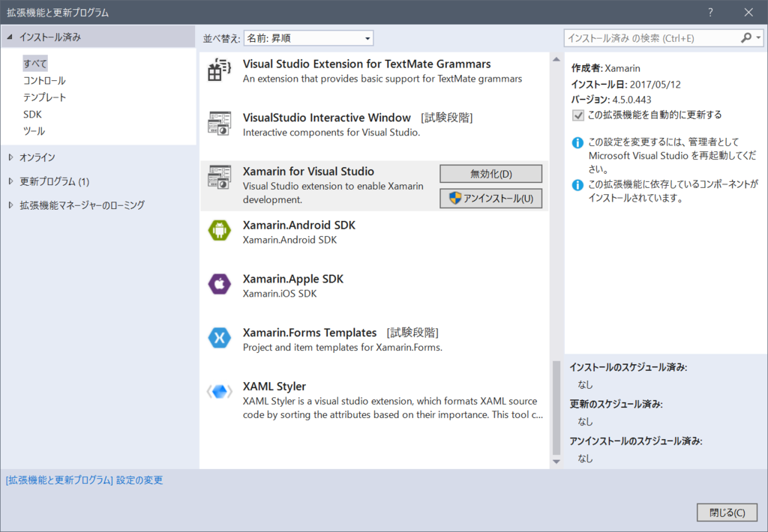
Task: Click the list scroll up arrow
Action: click(556, 59)
